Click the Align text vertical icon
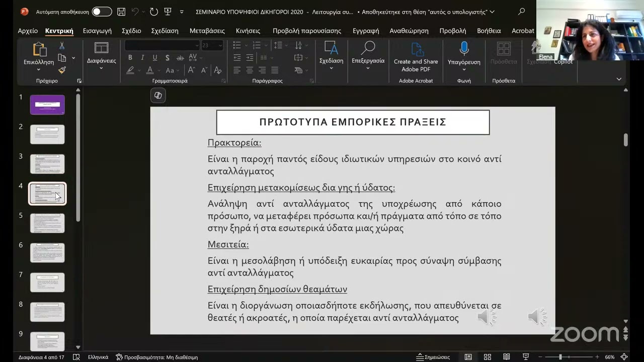The width and height of the screenshot is (644, 362). (x=298, y=58)
